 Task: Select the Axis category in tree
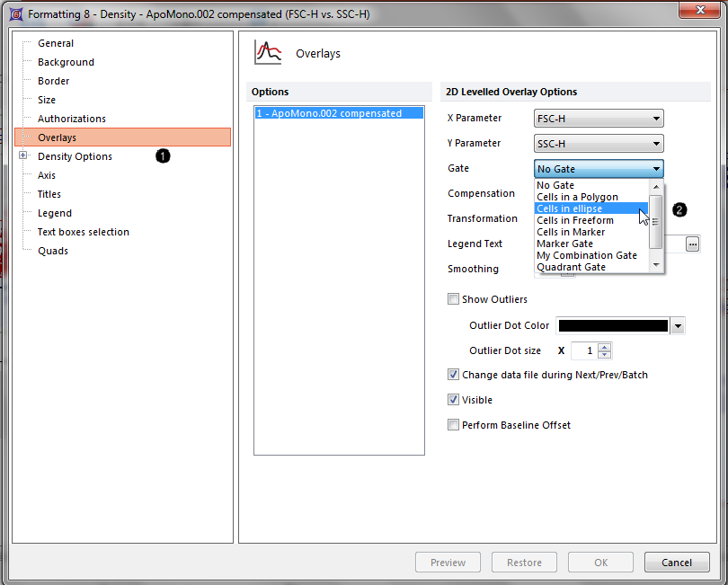[47, 175]
